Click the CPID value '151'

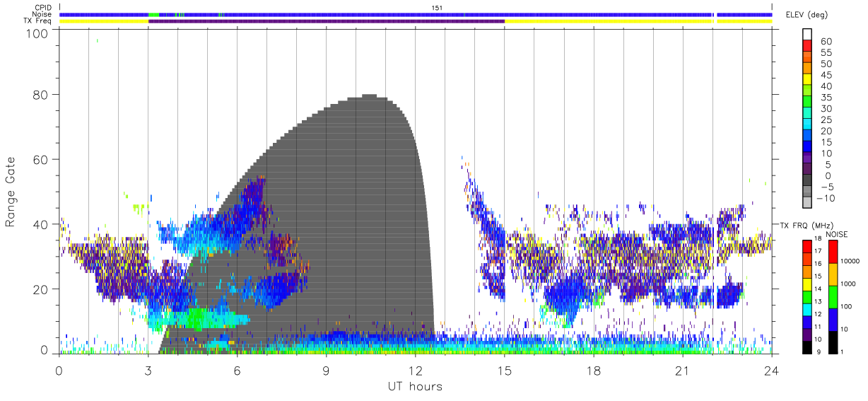pyautogui.click(x=436, y=8)
